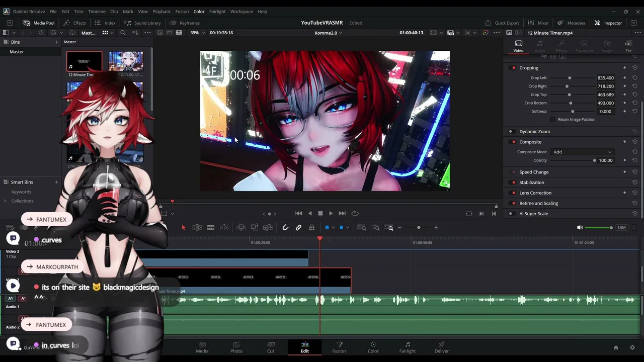The image size is (644, 362).
Task: Open the flag color dropdown arrow
Action: (333, 228)
